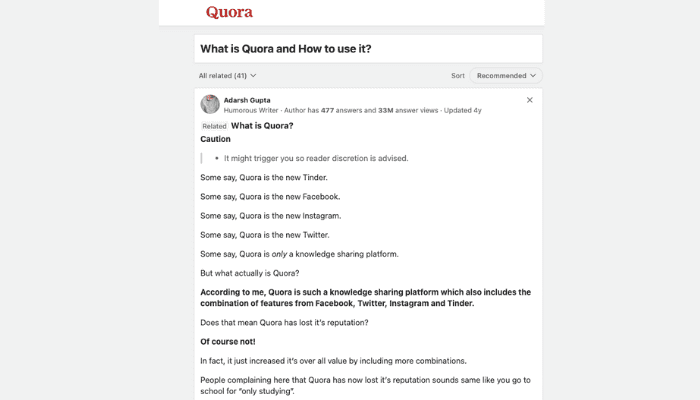Click the Related tag label
Image resolution: width=700 pixels, height=400 pixels.
(214, 126)
